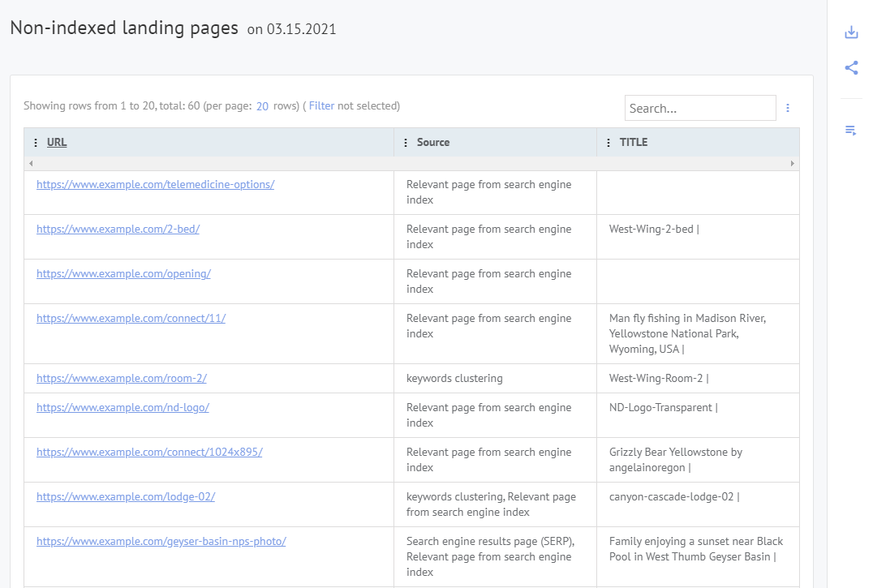Open the lodge-02 URL link

pyautogui.click(x=126, y=496)
